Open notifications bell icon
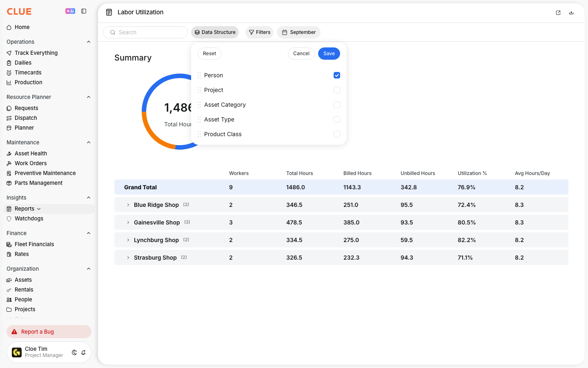The width and height of the screenshot is (588, 368). click(x=83, y=352)
